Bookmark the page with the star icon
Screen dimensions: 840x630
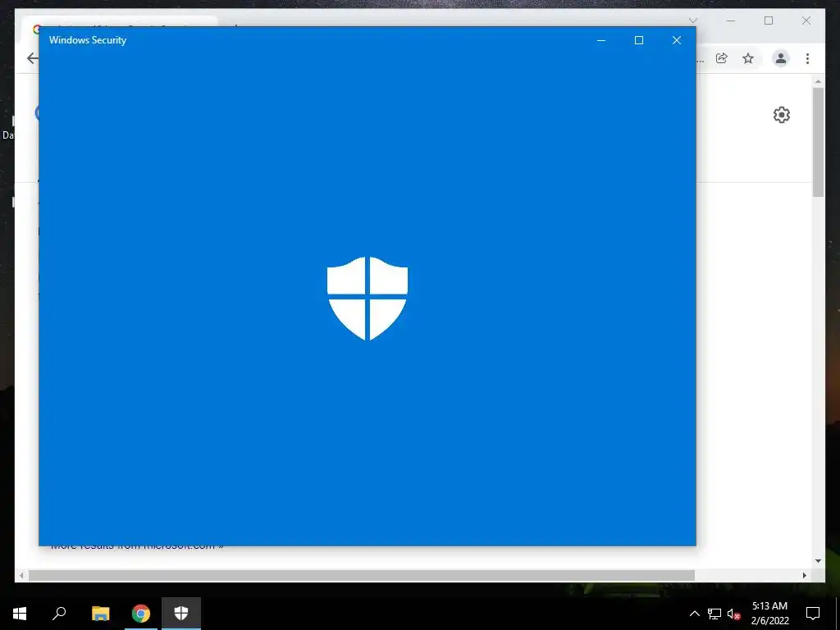[x=748, y=58]
